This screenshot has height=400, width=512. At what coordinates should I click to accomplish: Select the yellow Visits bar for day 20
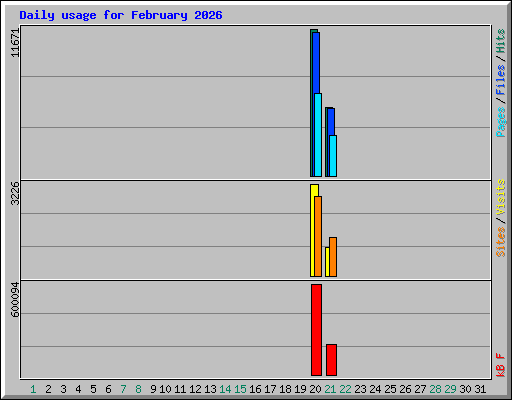point(313,230)
